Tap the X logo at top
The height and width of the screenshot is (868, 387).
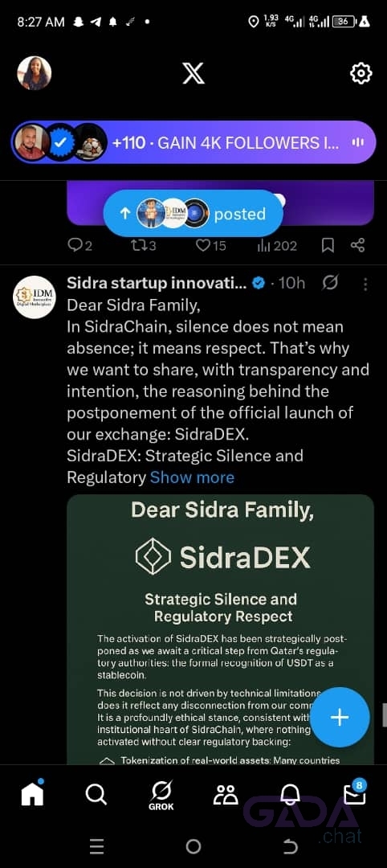point(193,73)
